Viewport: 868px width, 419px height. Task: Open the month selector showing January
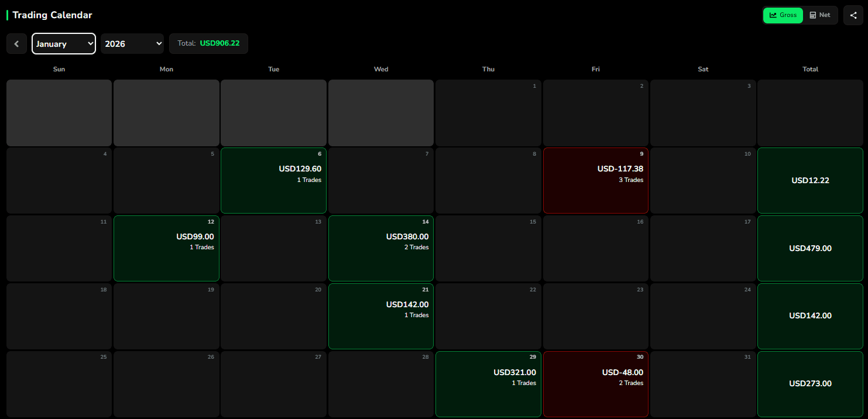click(x=63, y=43)
